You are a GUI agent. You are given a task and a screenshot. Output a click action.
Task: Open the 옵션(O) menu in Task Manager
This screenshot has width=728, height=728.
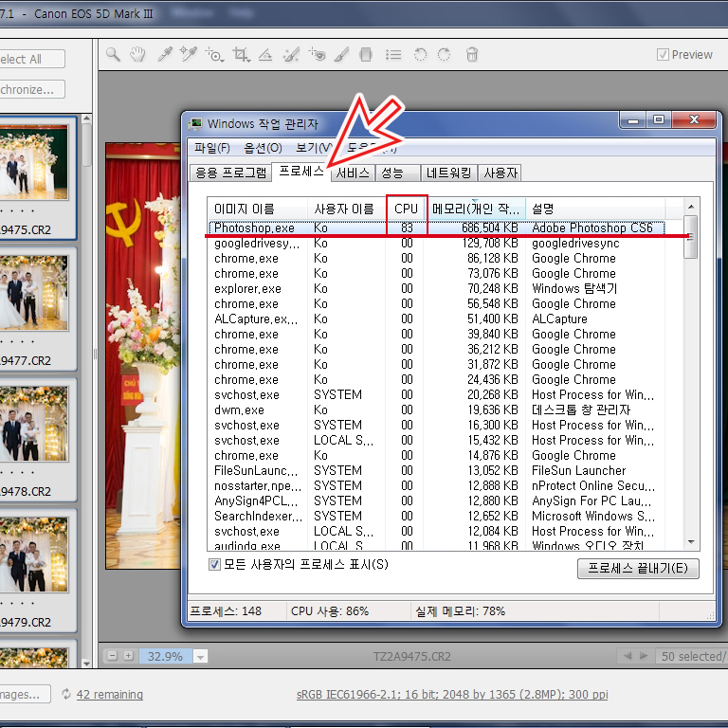tap(263, 148)
